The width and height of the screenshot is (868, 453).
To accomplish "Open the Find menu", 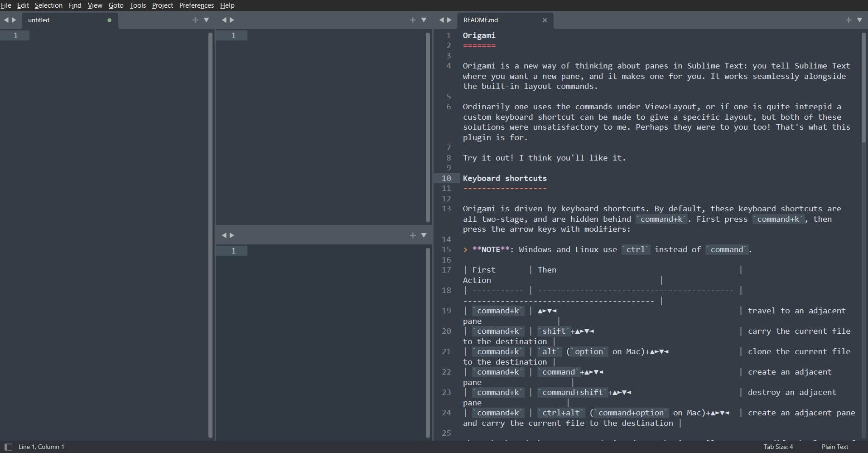I will (x=75, y=5).
